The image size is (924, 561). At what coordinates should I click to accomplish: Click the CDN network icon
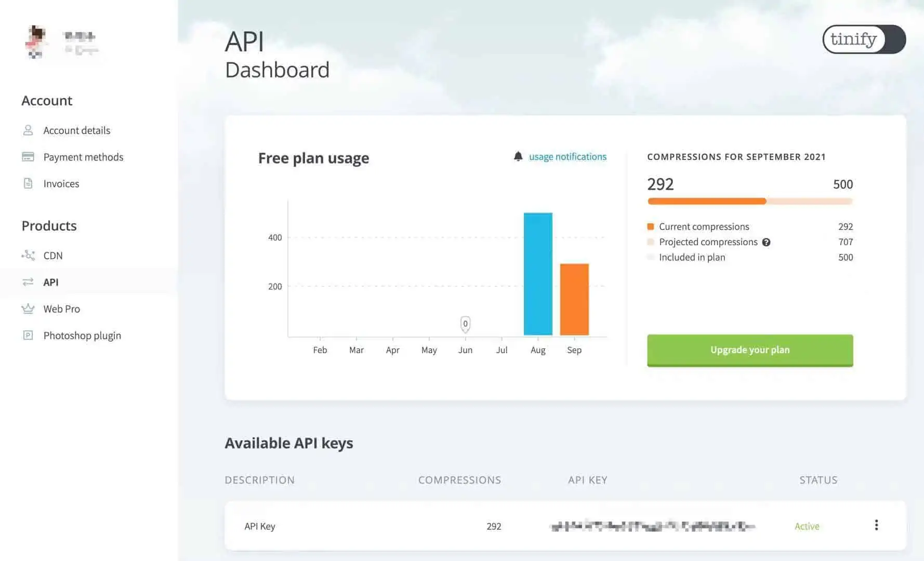click(x=28, y=255)
